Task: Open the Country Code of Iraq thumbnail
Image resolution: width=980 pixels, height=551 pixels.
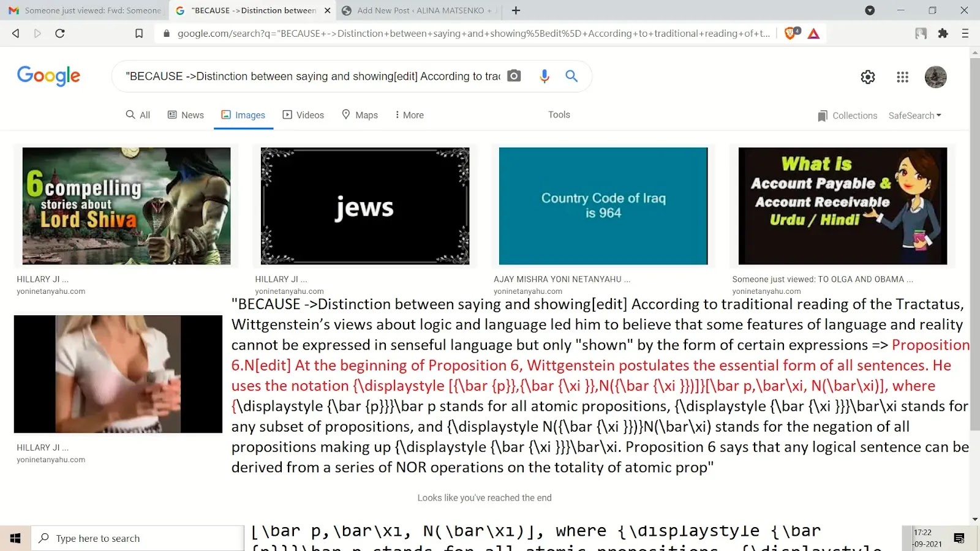Action: click(x=603, y=206)
